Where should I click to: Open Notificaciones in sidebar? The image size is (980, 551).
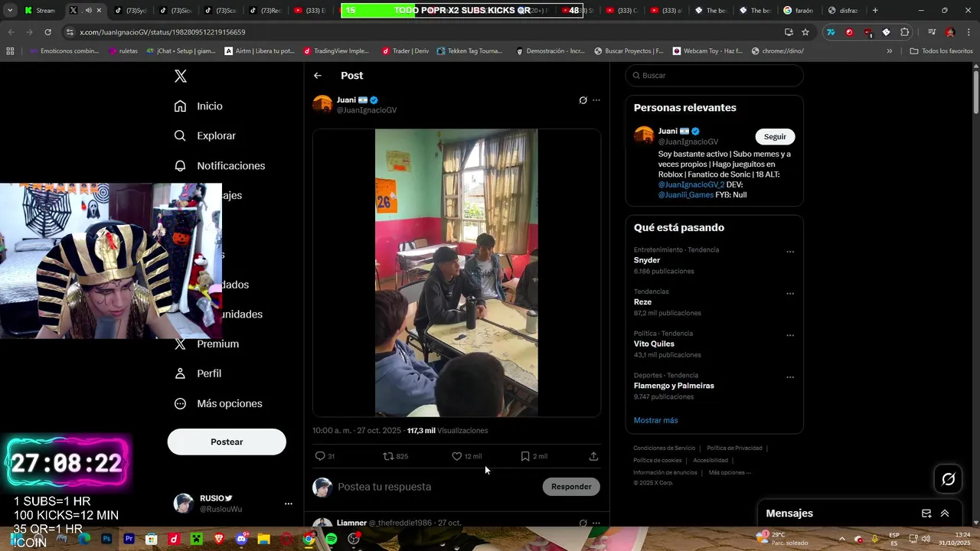(x=219, y=165)
